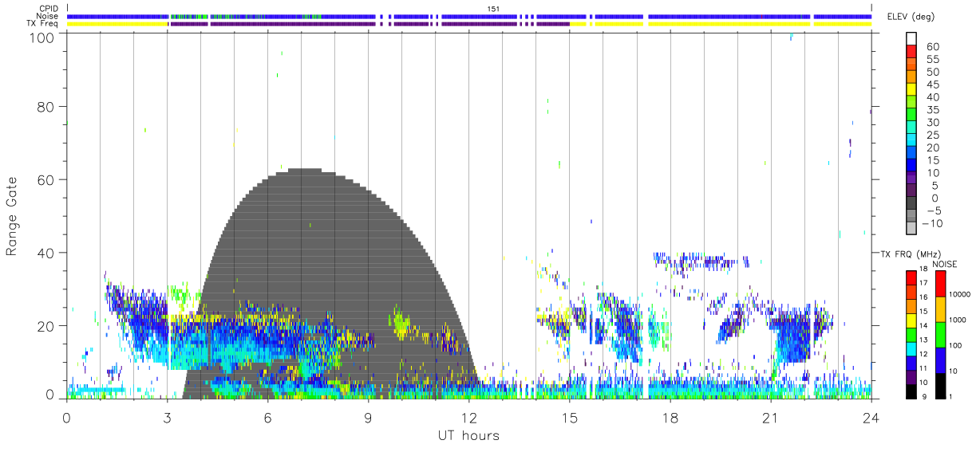Select the black 9-10 MHz TX FRQ swatch
Viewport: 980px width, 452px height.
912,390
